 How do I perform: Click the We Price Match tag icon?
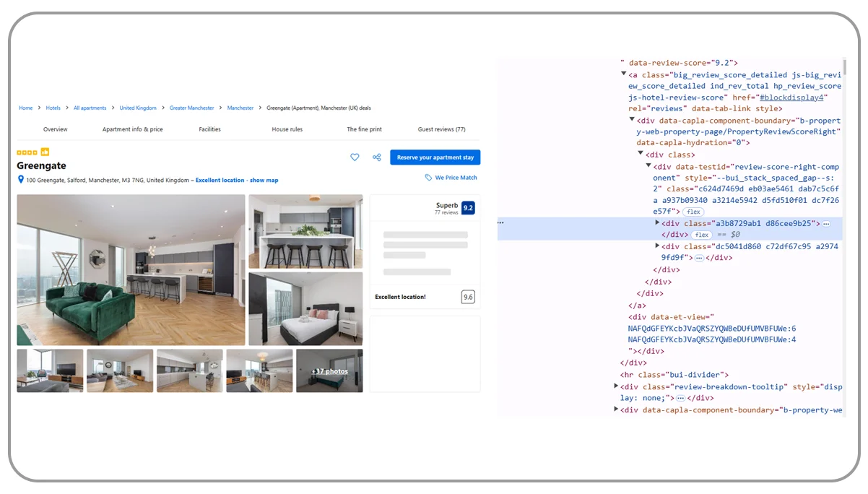coord(428,178)
